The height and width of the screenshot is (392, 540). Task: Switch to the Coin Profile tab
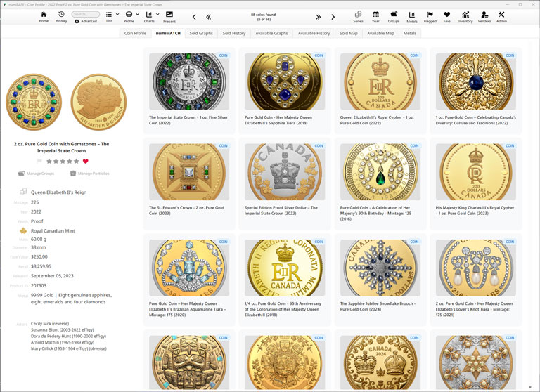[135, 34]
